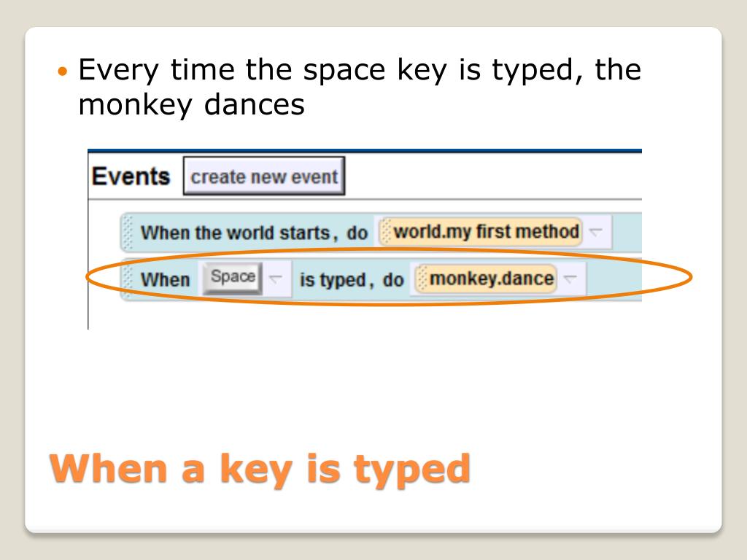Select the monkey.dance method tile
Viewport: 747px width, 560px height.
tap(486, 279)
